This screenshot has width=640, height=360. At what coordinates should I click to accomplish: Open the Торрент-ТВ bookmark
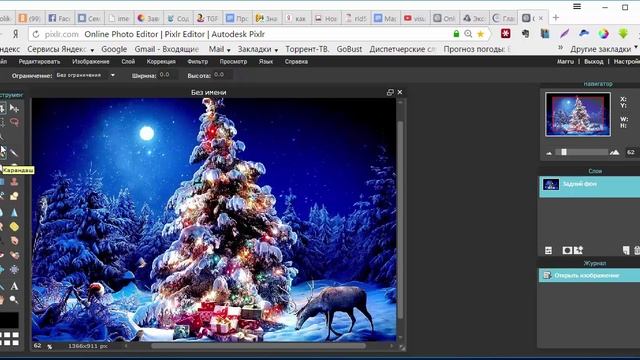click(x=307, y=49)
